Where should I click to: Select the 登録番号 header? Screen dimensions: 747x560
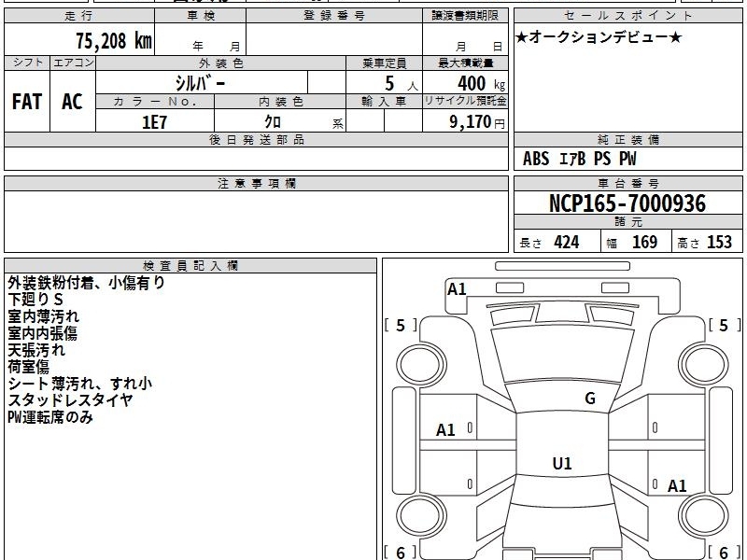pyautogui.click(x=334, y=16)
